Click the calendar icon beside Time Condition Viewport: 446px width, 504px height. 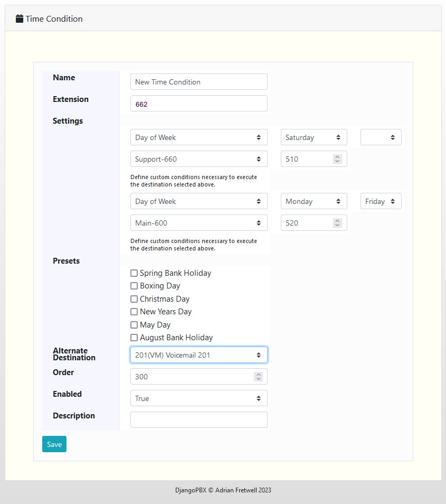click(x=20, y=19)
